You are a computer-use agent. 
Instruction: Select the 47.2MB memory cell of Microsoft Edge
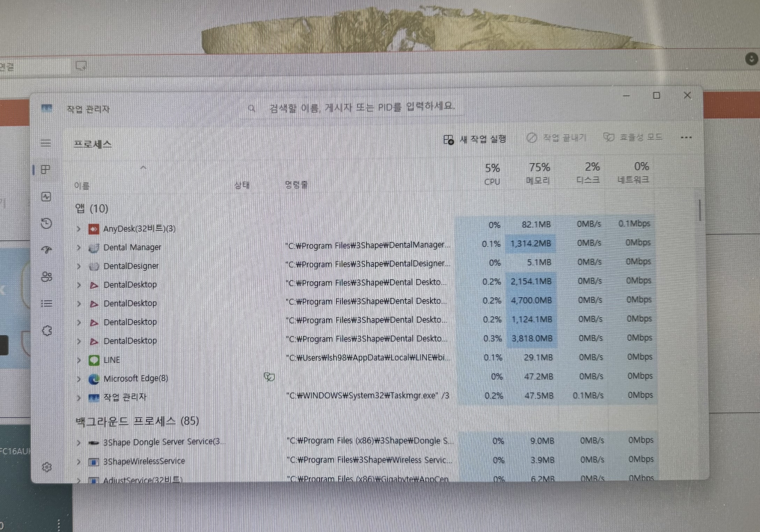tap(539, 376)
